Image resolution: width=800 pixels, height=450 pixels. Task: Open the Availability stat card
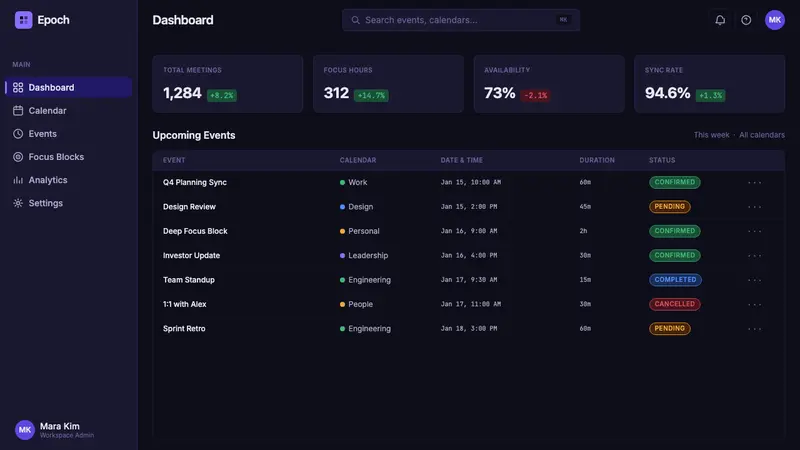(549, 84)
